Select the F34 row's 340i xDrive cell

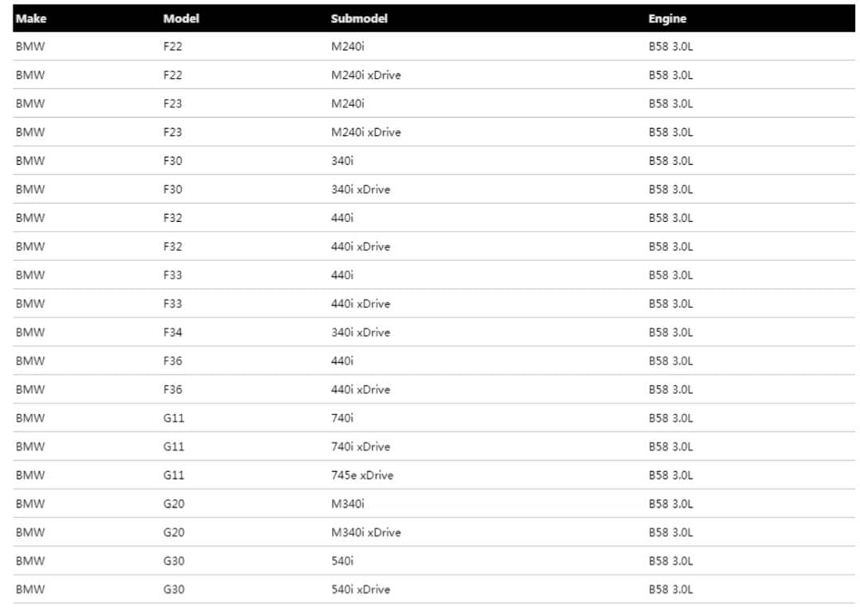click(361, 332)
